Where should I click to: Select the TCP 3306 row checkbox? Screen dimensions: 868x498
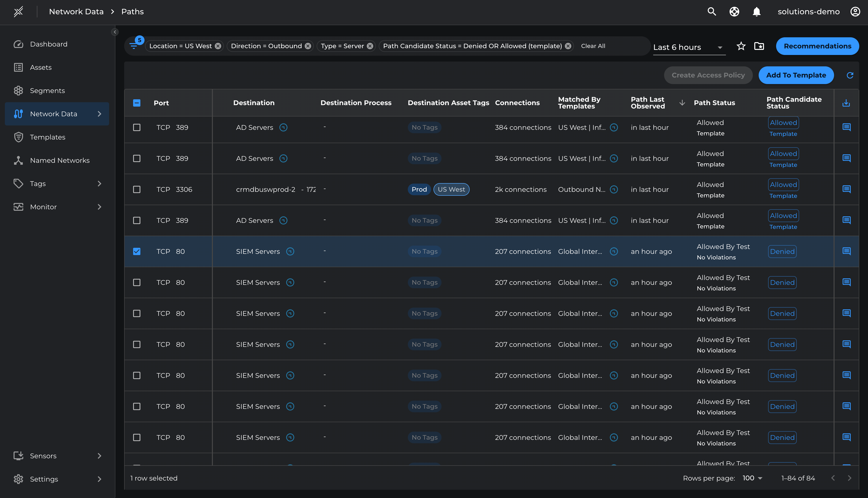(137, 189)
